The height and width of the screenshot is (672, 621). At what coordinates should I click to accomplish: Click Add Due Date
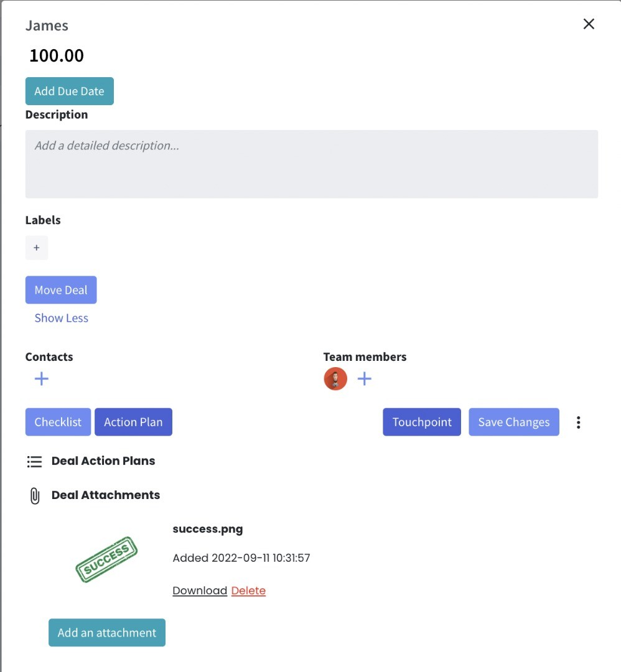pos(69,91)
